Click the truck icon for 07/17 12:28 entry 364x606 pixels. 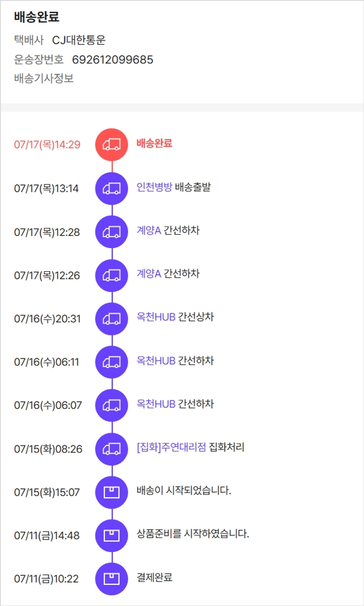coord(112,232)
